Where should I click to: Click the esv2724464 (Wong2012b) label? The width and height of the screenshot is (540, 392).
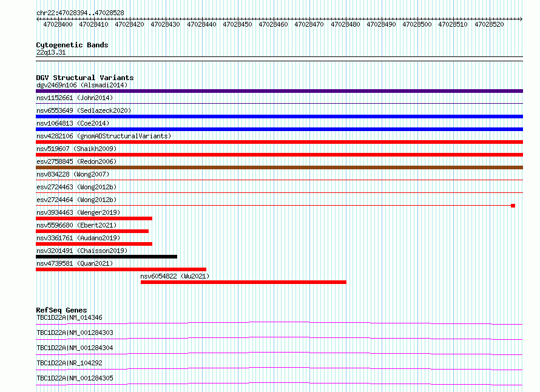[x=76, y=200]
